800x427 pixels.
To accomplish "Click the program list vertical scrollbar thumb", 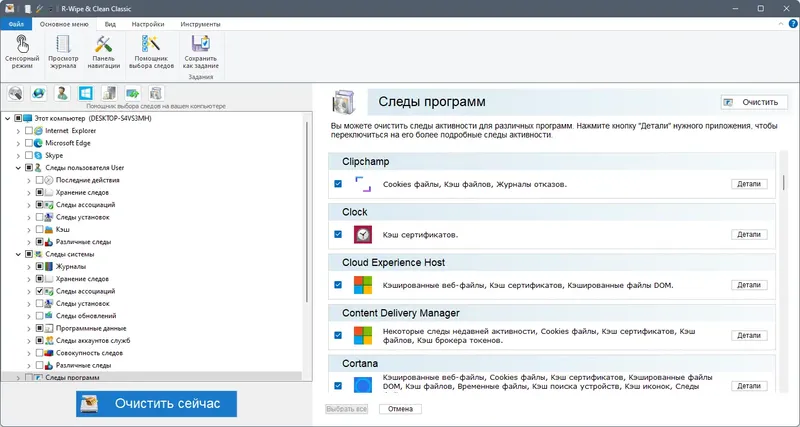I will point(783,182).
